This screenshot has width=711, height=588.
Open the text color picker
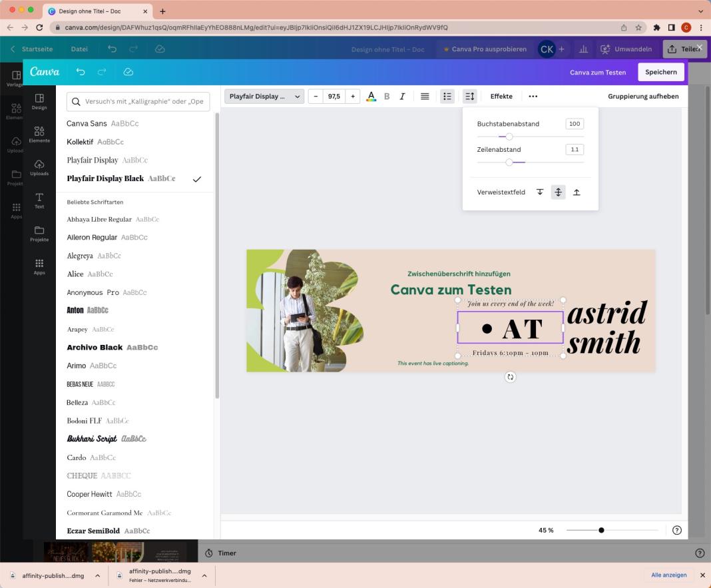click(371, 96)
